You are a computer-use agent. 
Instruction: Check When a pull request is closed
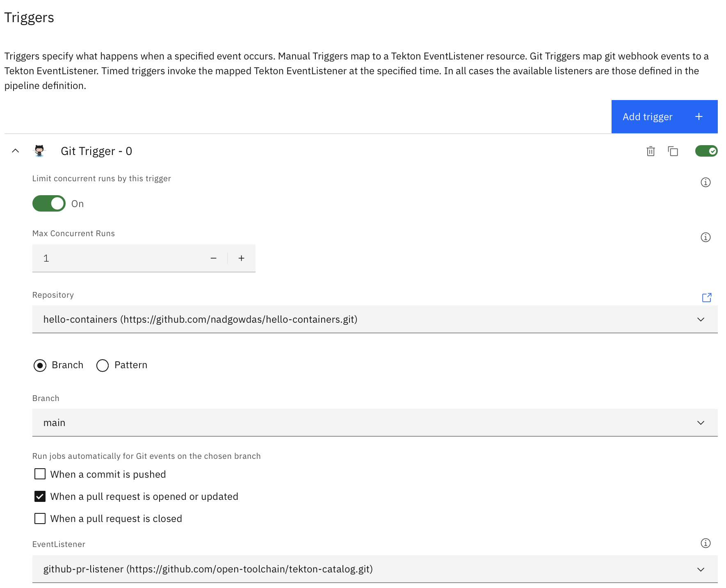click(40, 518)
